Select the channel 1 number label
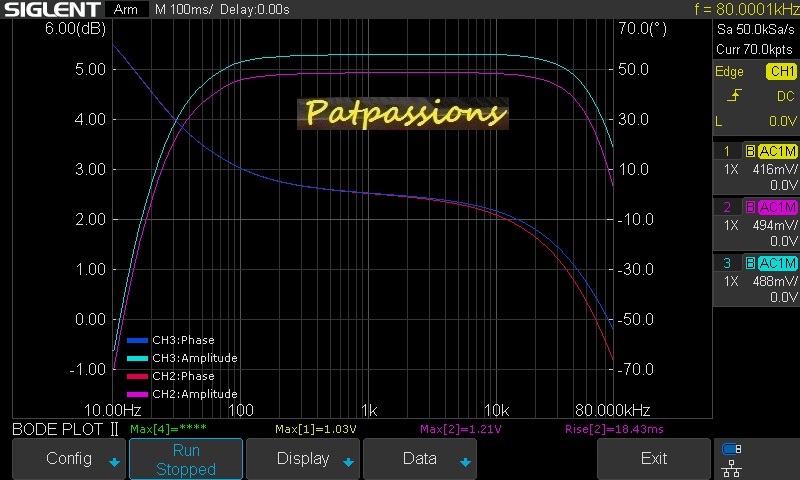This screenshot has height=480, width=800. click(728, 151)
